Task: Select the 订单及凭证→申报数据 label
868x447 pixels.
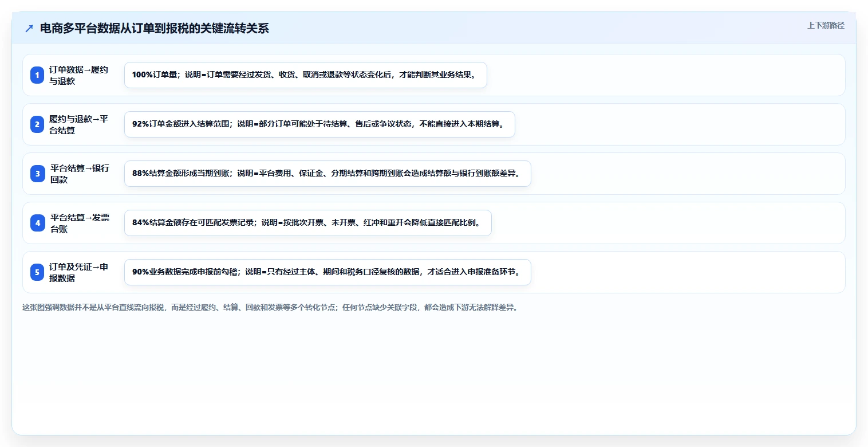Action: [x=78, y=272]
